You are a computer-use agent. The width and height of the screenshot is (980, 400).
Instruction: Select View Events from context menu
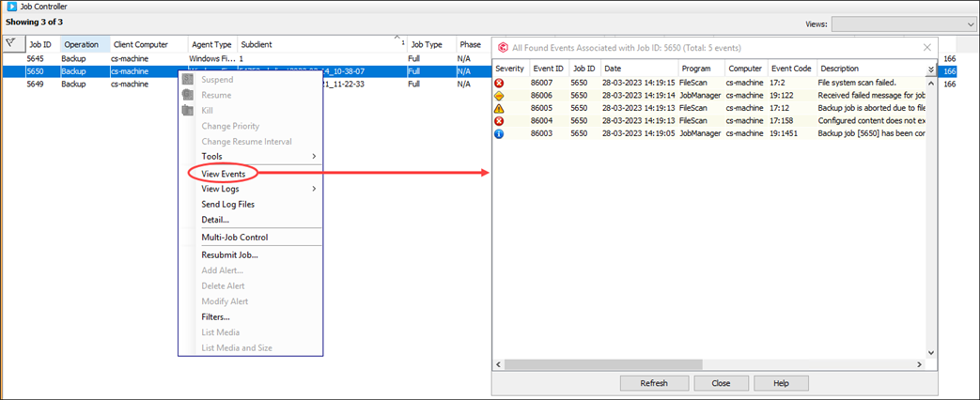point(223,173)
